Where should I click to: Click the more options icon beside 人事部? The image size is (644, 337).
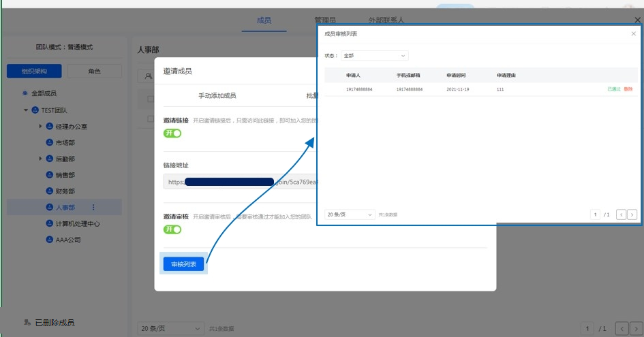[93, 208]
